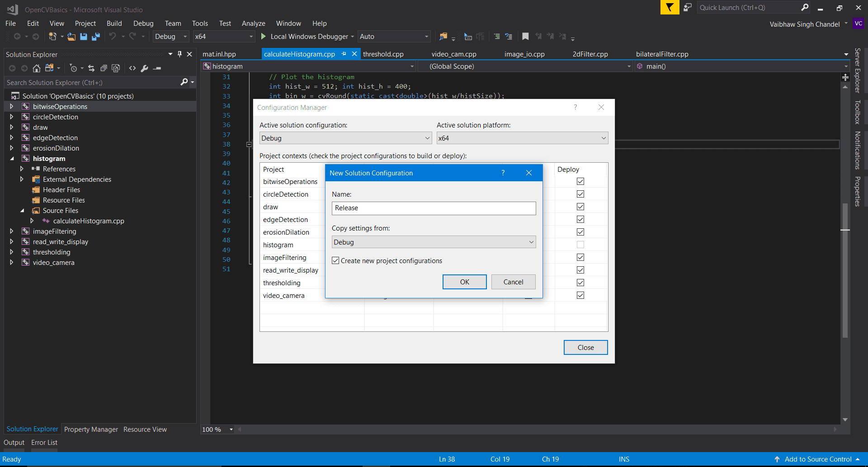Open the Error List panel
The width and height of the screenshot is (868, 467).
pyautogui.click(x=44, y=443)
